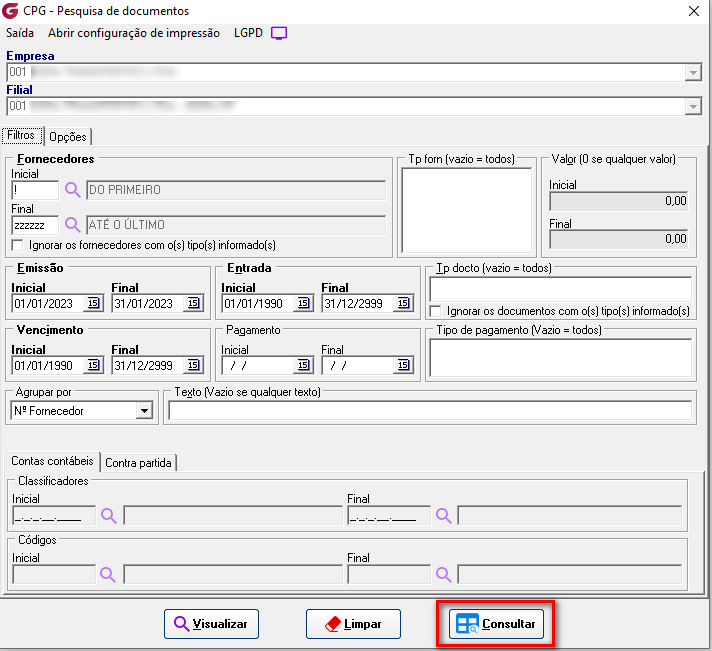Search Códigos Inicial with the magnifier
This screenshot has width=712, height=651.
click(x=108, y=574)
